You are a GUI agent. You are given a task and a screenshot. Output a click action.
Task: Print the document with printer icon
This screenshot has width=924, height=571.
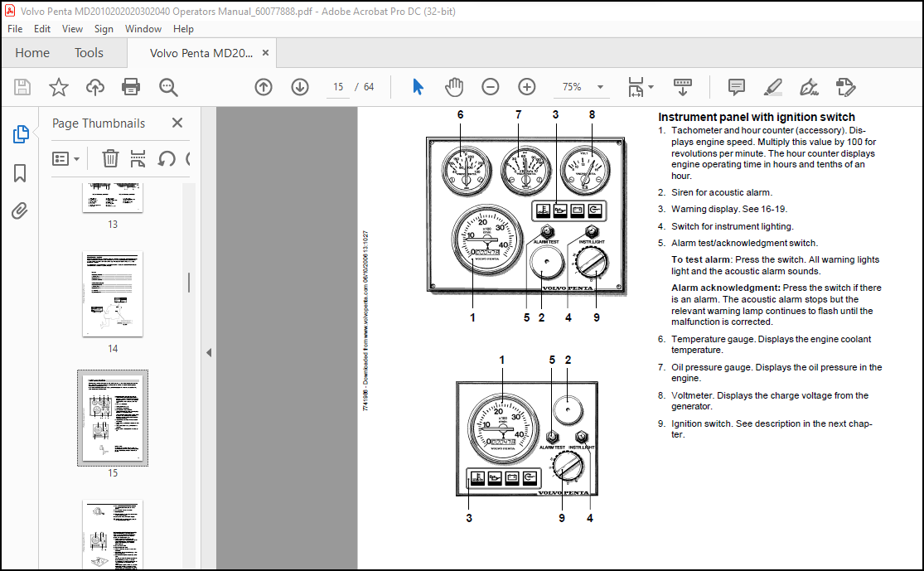131,87
